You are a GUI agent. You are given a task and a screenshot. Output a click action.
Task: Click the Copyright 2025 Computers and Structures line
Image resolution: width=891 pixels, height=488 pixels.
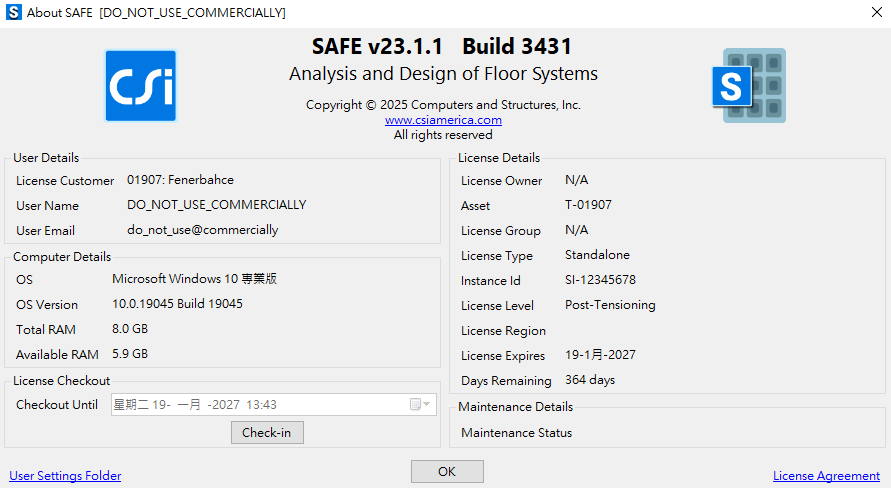coord(443,105)
